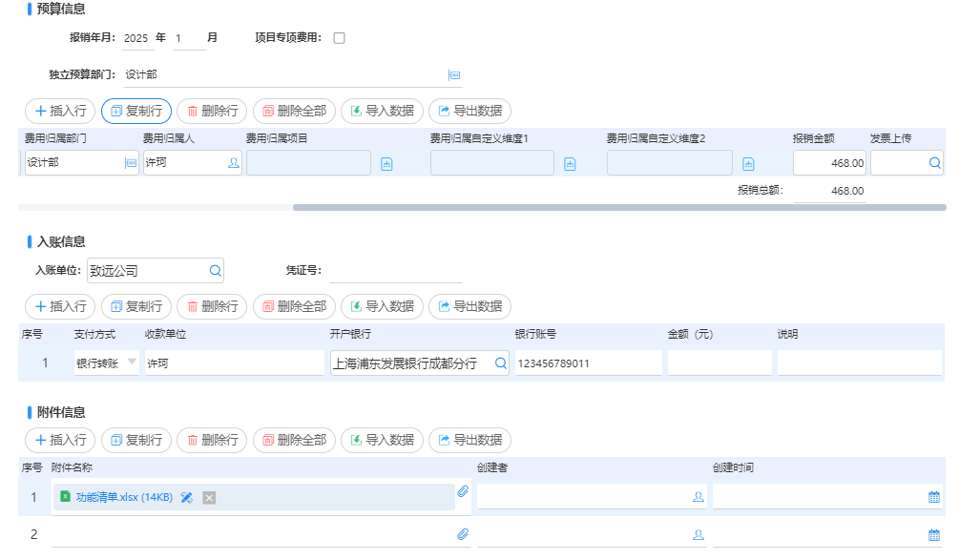Click the search icon in 开户银行 field
980x560 pixels.
coord(501,363)
